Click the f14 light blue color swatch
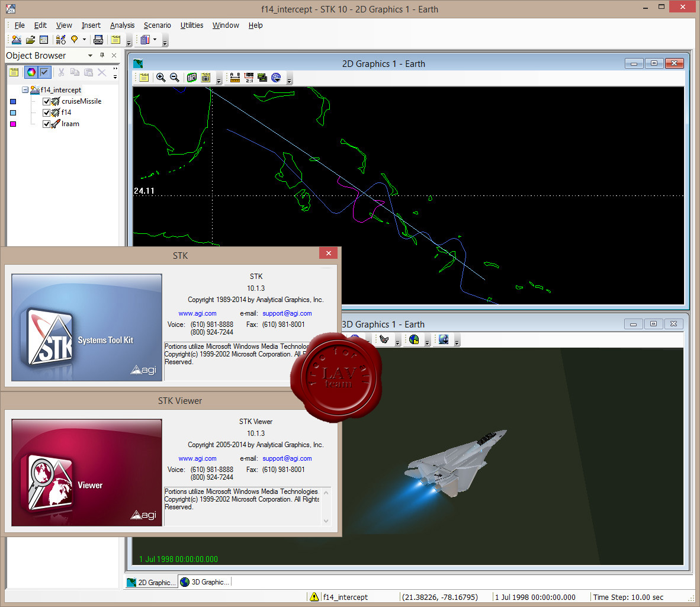This screenshot has width=700, height=607. coord(13,113)
